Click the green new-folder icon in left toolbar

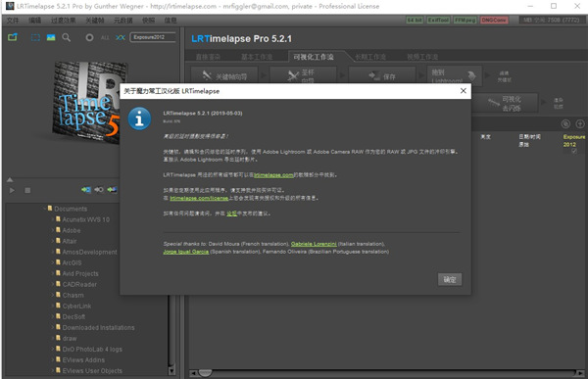[x=13, y=37]
